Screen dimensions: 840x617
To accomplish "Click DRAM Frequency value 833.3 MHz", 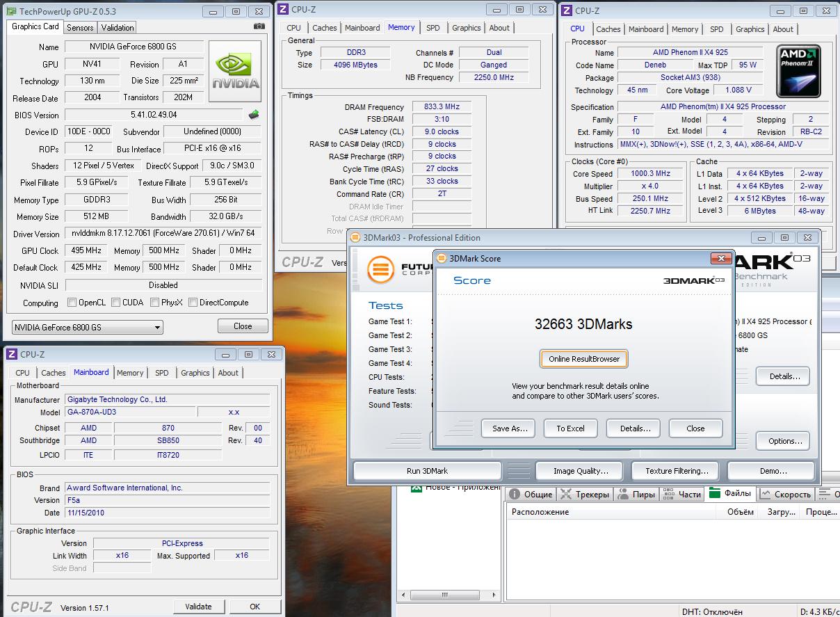I will (x=442, y=107).
